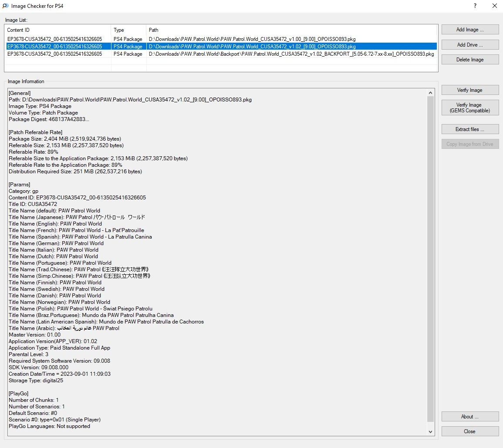Click the help question mark icon
503x448 pixels.
475,6
